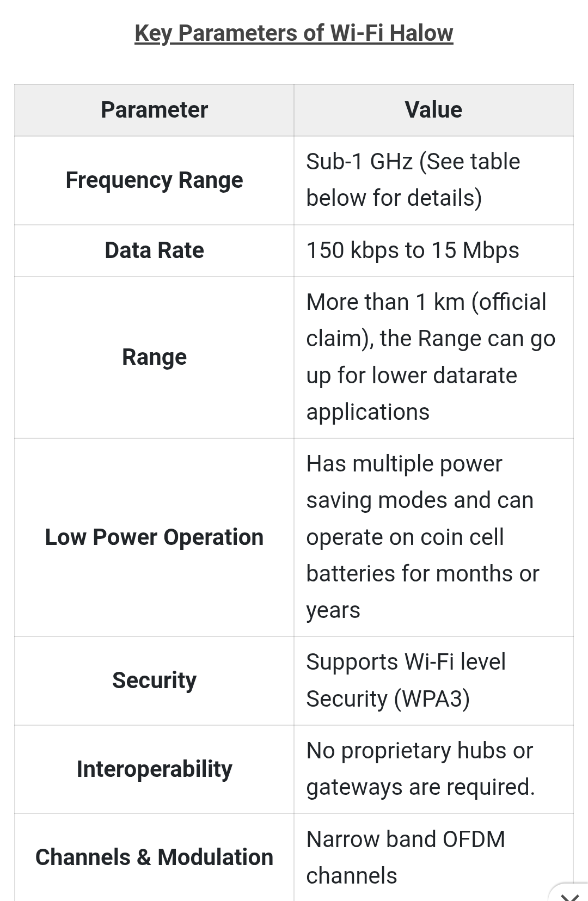This screenshot has height=901, width=588.
Task: Tap the "Frequency Range" row label
Action: coord(154,180)
